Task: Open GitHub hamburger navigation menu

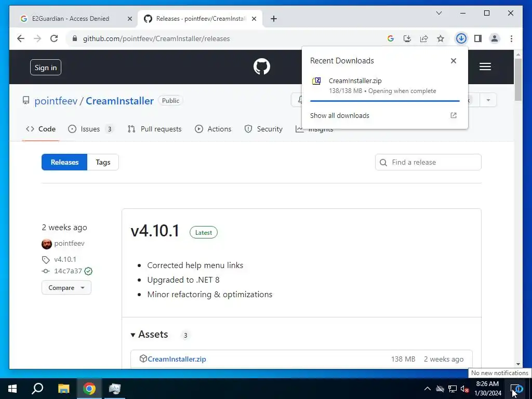Action: coord(485,66)
